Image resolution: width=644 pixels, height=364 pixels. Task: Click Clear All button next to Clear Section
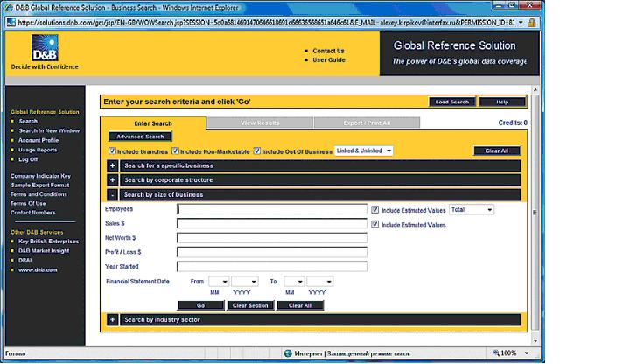[300, 305]
